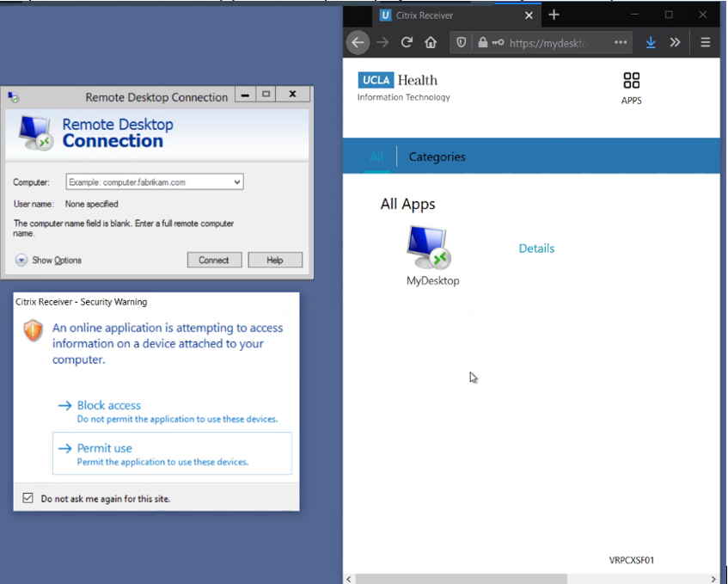This screenshot has height=584, width=728.
Task: Open Details for MyDesktop
Action: tap(536, 249)
